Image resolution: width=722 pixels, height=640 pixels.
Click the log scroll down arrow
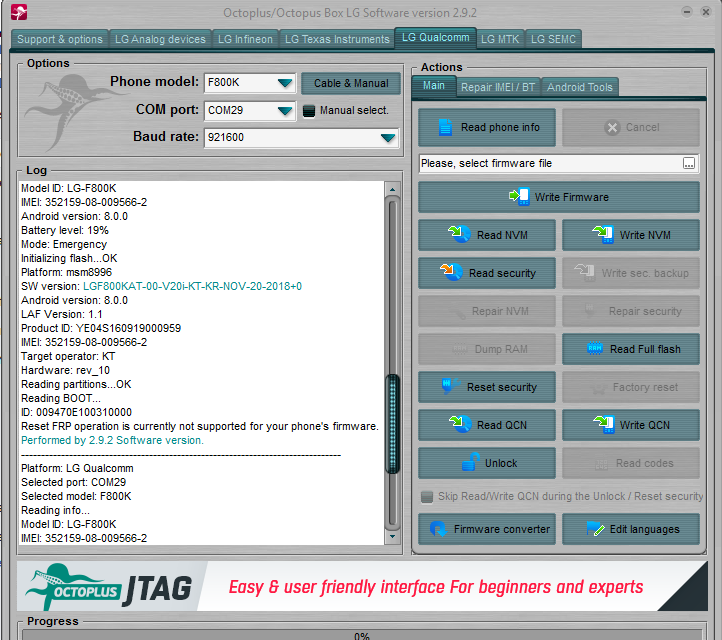(392, 536)
